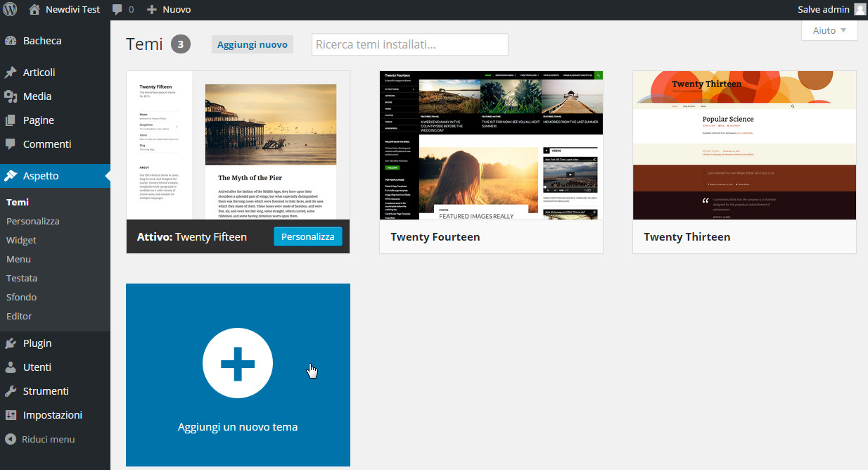Go to the Media library

point(37,96)
